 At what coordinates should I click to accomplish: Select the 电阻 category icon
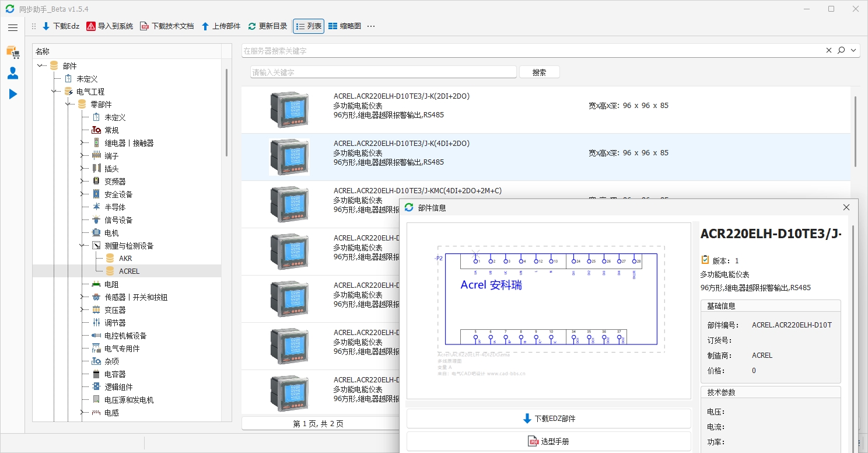point(96,284)
